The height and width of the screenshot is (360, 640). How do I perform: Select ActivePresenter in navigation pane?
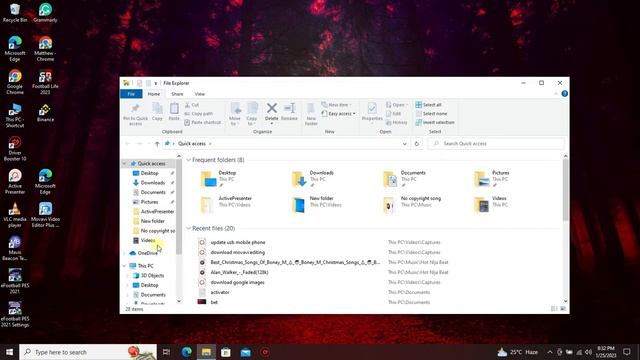(157, 211)
